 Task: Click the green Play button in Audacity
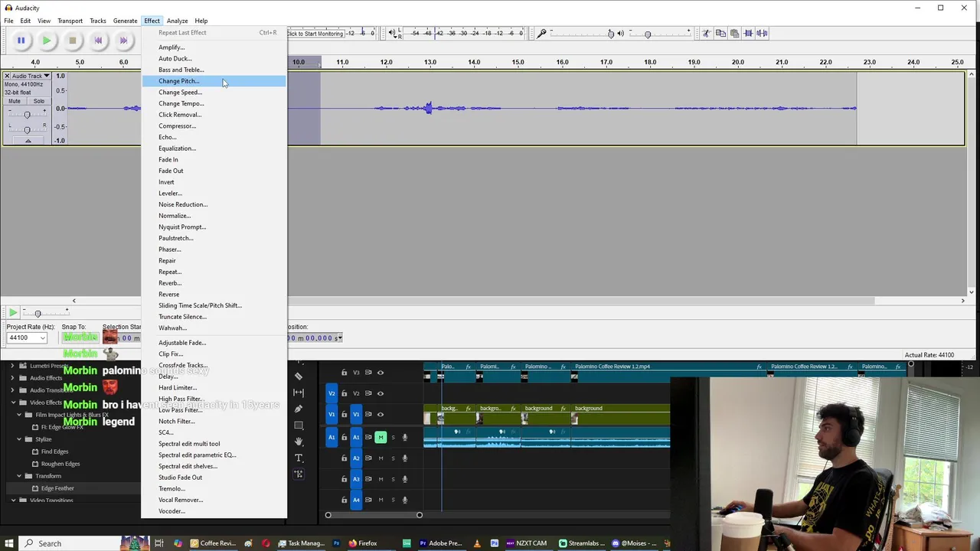pyautogui.click(x=47, y=41)
